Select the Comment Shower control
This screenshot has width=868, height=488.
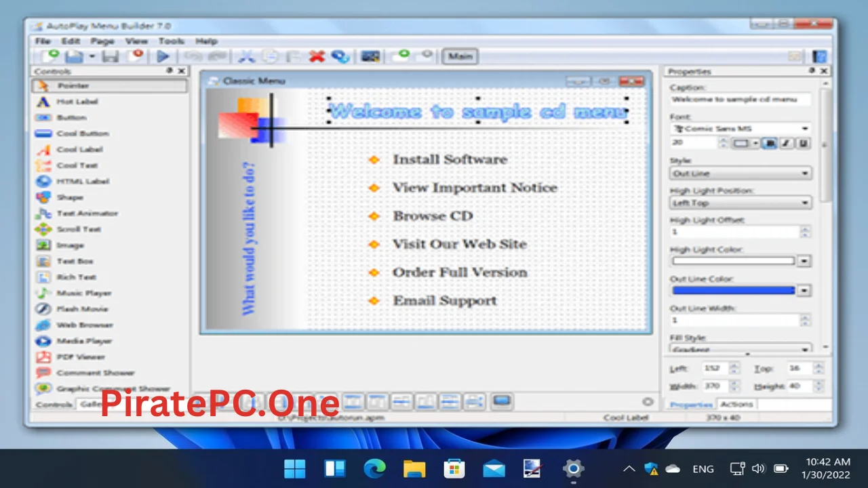[110, 373]
